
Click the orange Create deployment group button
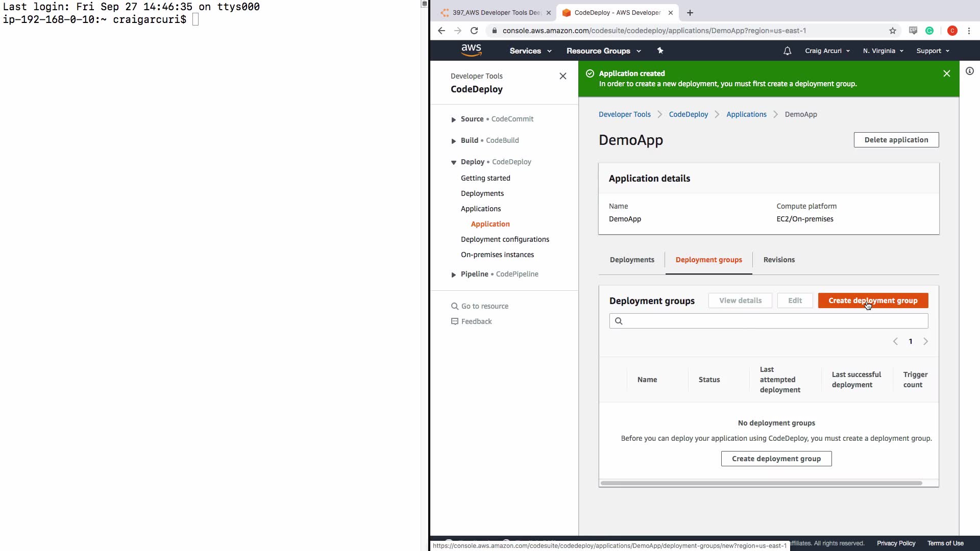pos(872,300)
